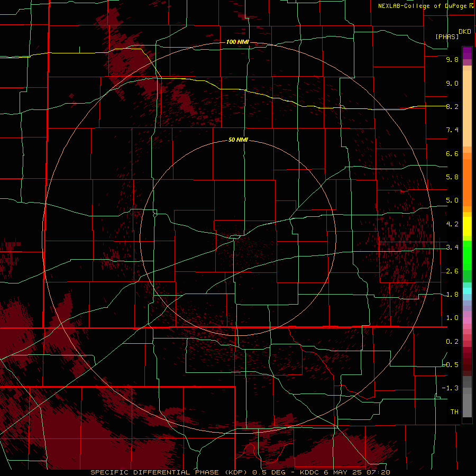This screenshot has height=476, width=476.
Task: Select the 50 NMI range ring label
Action: tap(239, 140)
